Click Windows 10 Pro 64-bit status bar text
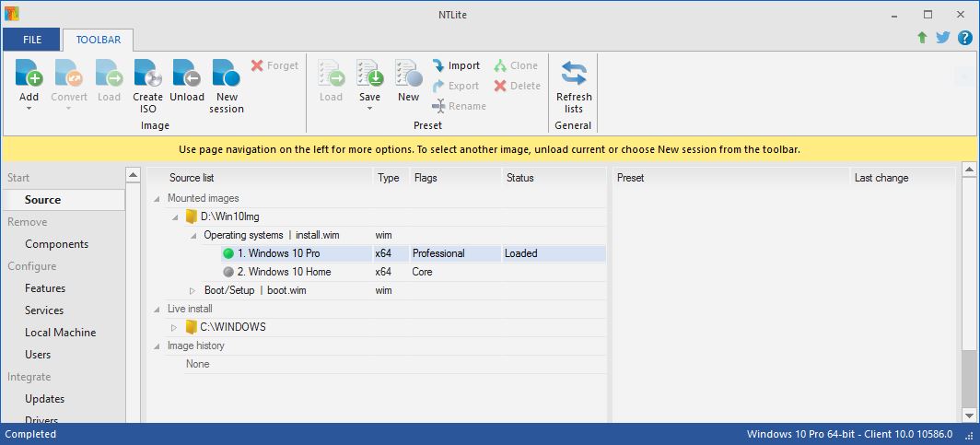 click(x=849, y=434)
